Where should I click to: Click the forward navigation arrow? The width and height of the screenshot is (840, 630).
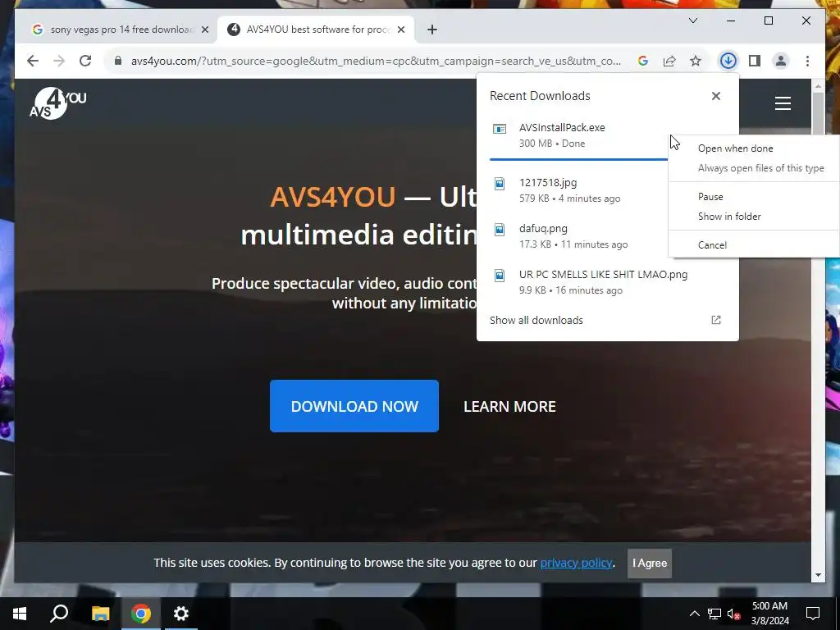(x=59, y=61)
